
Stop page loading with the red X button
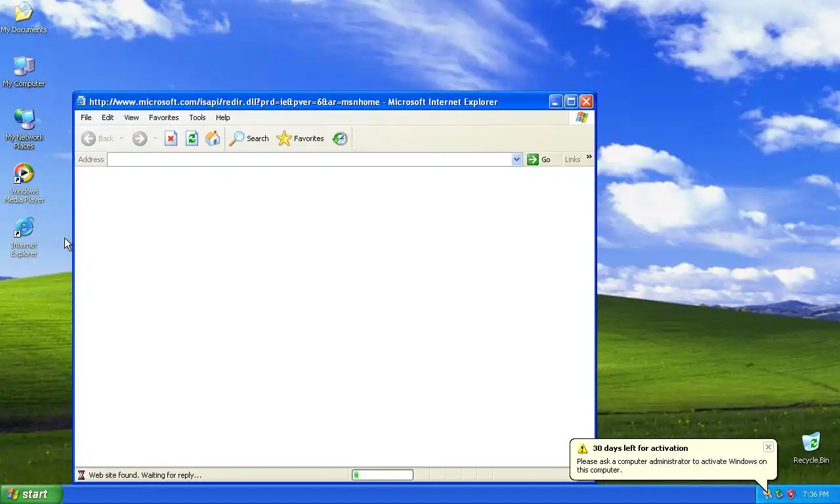[x=171, y=138]
